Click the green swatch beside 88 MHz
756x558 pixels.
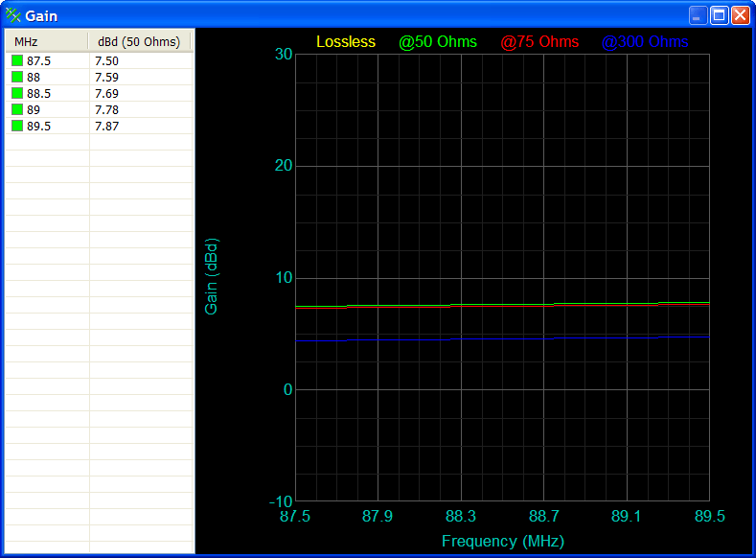pos(17,77)
